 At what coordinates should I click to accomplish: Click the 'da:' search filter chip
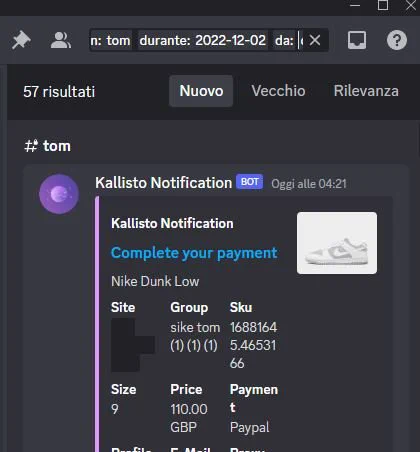(284, 40)
